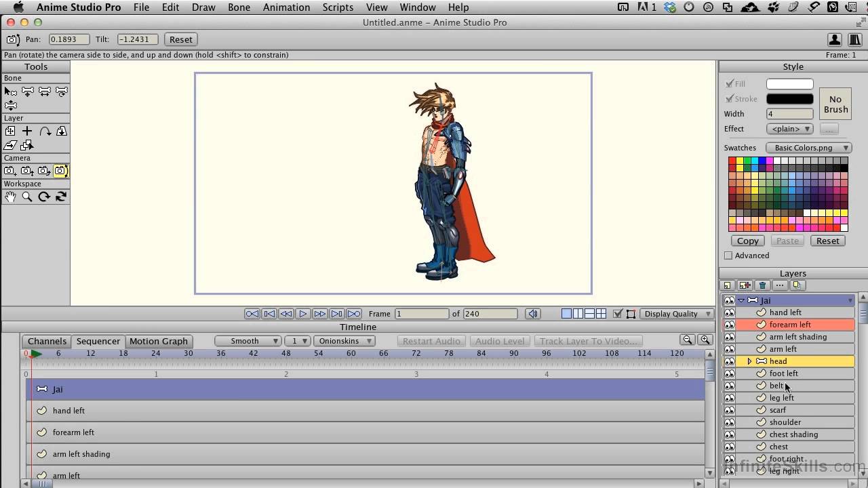Image resolution: width=868 pixels, height=488 pixels.
Task: Switch to the Motion Graph tab
Action: pos(159,341)
